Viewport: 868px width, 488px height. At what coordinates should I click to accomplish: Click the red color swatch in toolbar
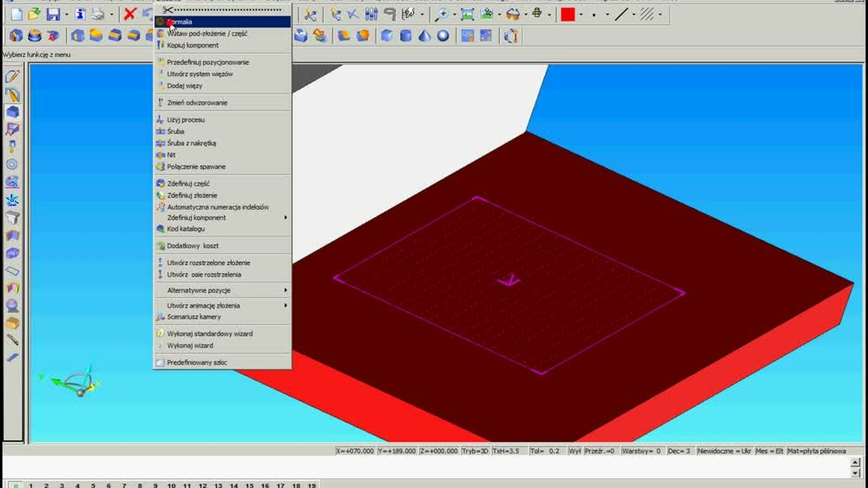tap(568, 14)
